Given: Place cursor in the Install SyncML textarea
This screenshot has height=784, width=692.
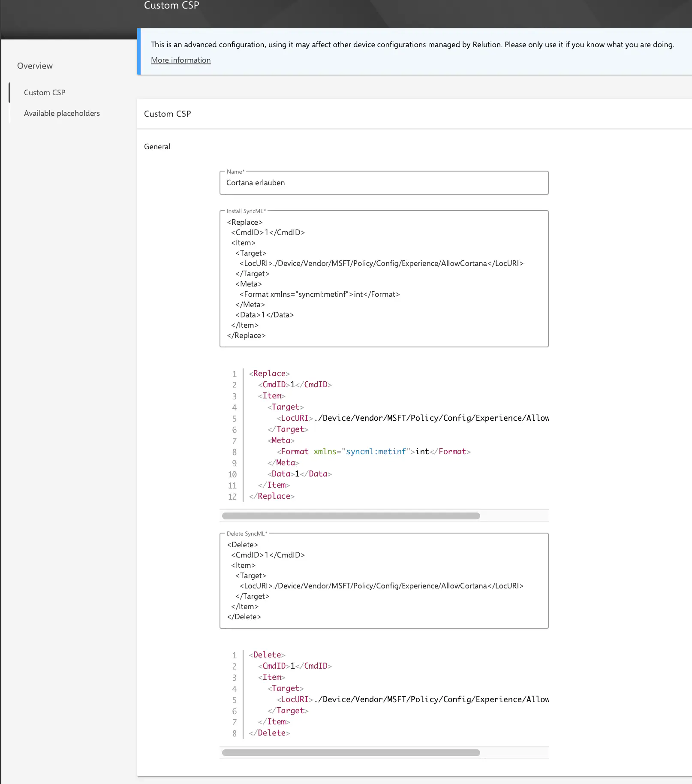Looking at the screenshot, I should [384, 279].
